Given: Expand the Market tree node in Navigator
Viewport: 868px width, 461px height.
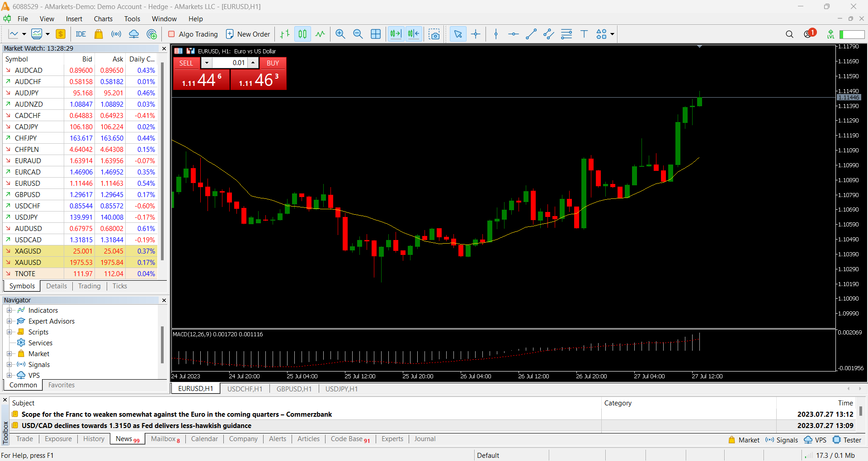Looking at the screenshot, I should (x=9, y=353).
